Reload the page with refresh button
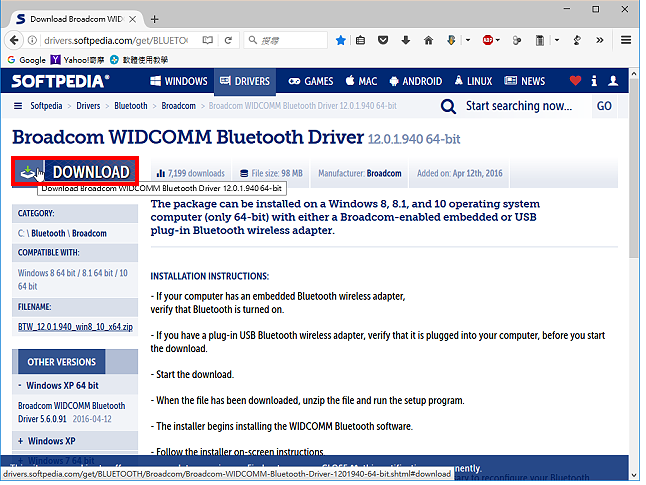The width and height of the screenshot is (646, 485). point(228,40)
